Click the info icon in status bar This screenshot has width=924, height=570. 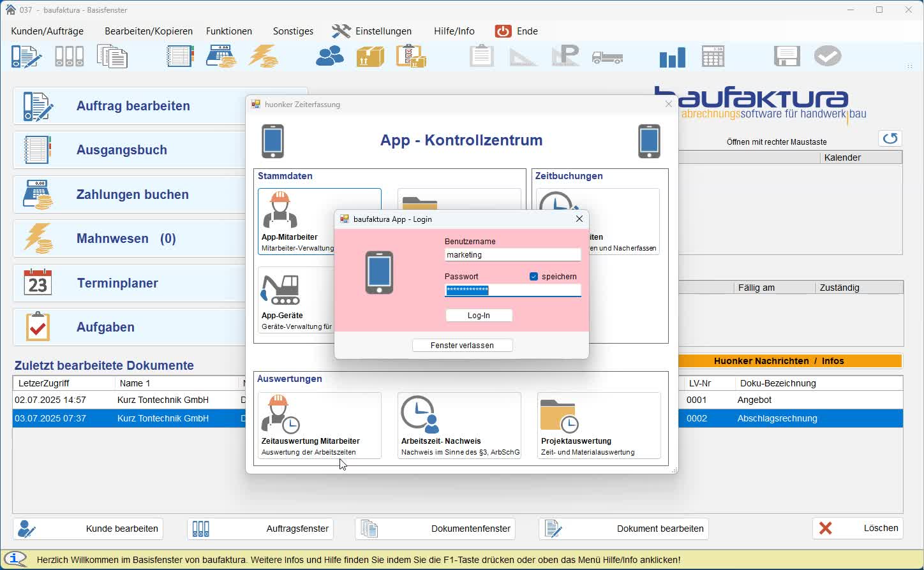point(16,559)
